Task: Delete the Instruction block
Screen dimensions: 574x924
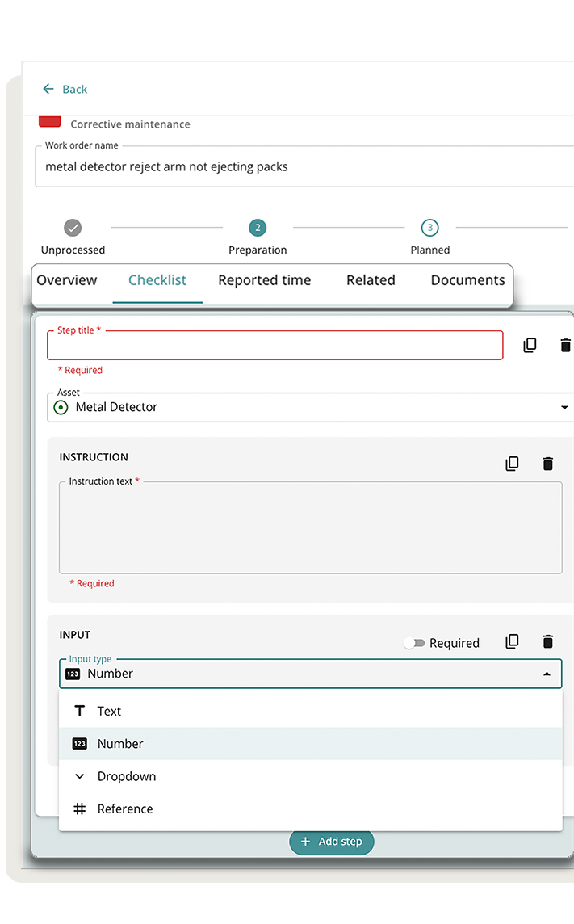Action: click(x=548, y=464)
